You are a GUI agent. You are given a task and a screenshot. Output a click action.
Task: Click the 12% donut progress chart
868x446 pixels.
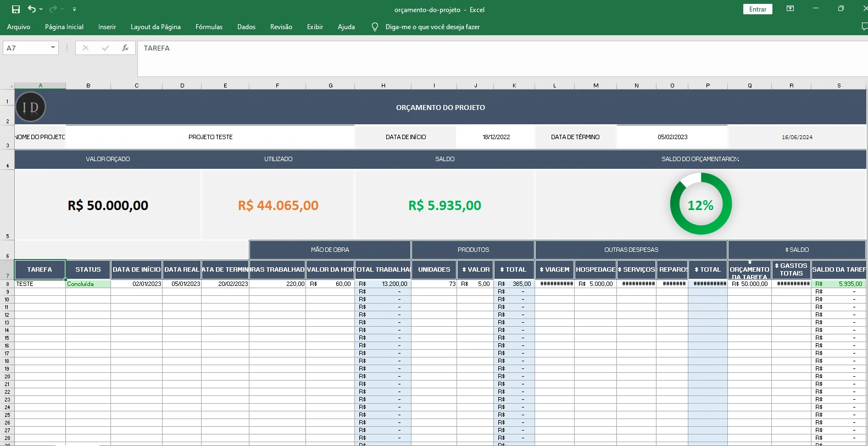(700, 204)
